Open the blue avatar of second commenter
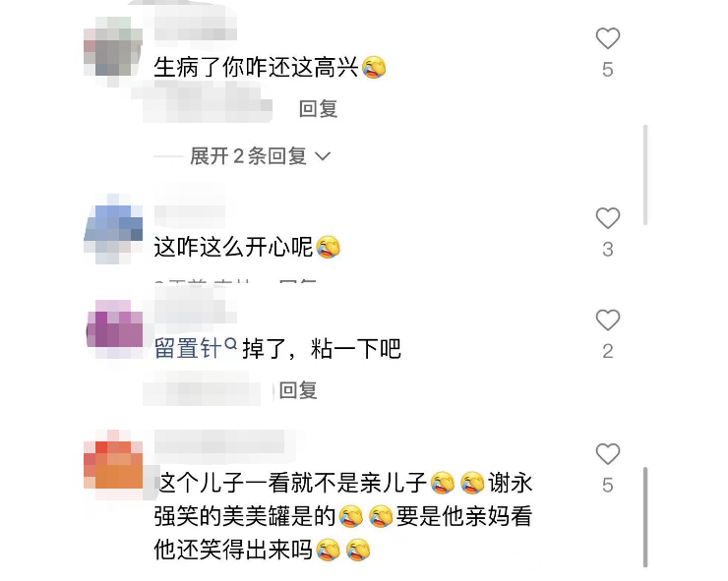The image size is (728, 581). tap(113, 229)
